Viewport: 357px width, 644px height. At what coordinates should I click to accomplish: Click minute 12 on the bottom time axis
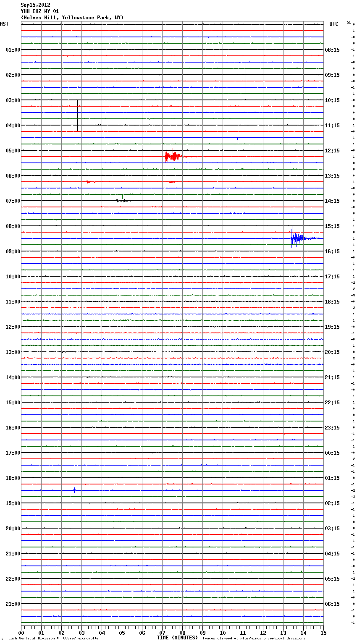point(263,633)
